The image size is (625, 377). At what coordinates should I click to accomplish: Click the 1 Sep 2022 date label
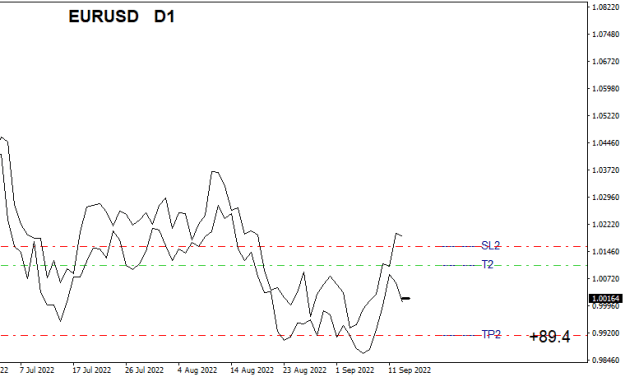(x=355, y=370)
